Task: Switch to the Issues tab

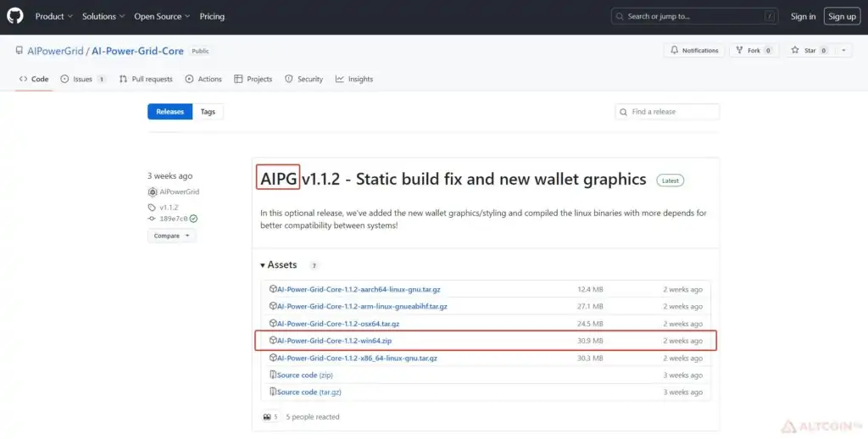Action: tap(83, 79)
